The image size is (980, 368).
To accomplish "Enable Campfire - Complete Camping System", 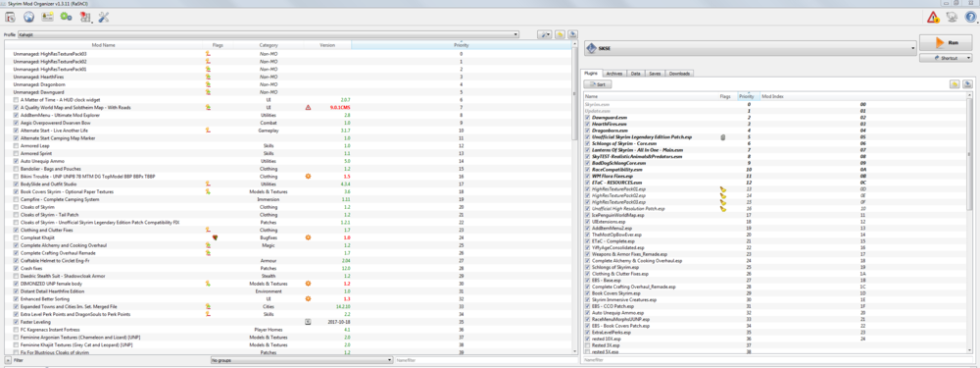I will (x=16, y=199).
